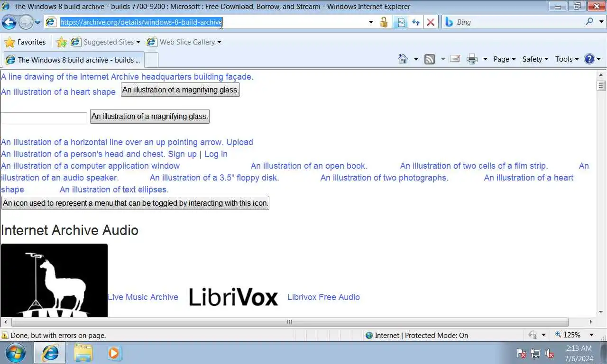The width and height of the screenshot is (607, 364).
Task: Click the Upload link
Action: point(239,142)
